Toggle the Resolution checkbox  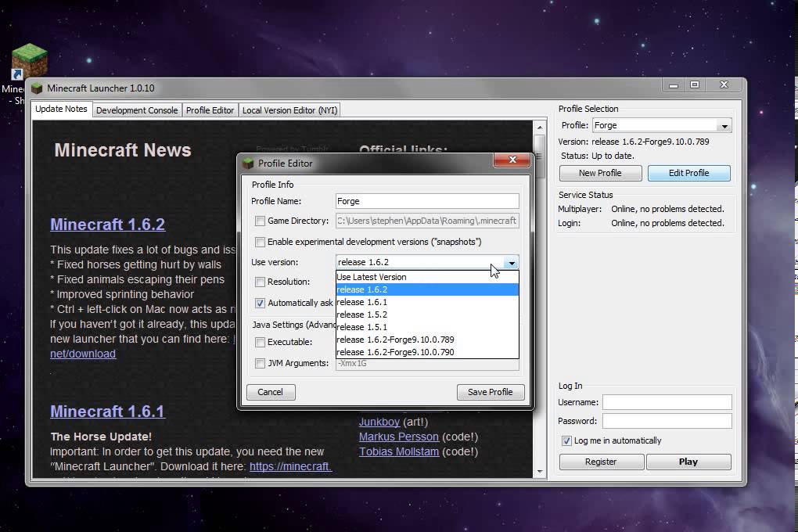tap(260, 282)
